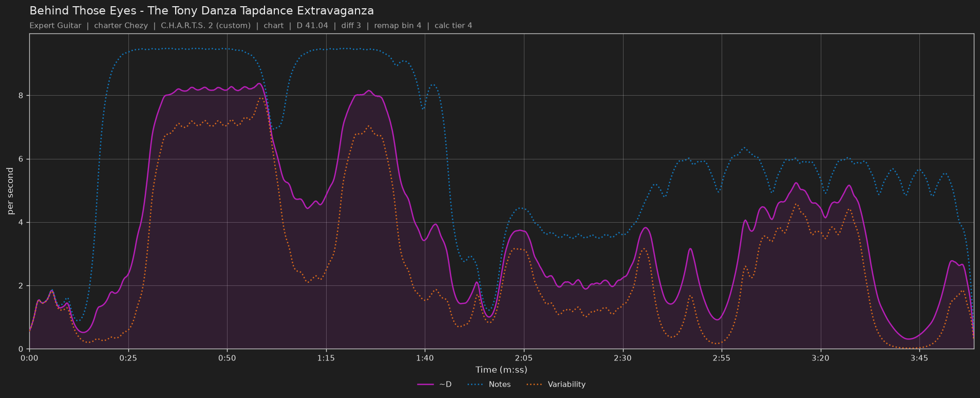Click the '2' y-axis tick label
980x398 pixels.
coord(22,286)
